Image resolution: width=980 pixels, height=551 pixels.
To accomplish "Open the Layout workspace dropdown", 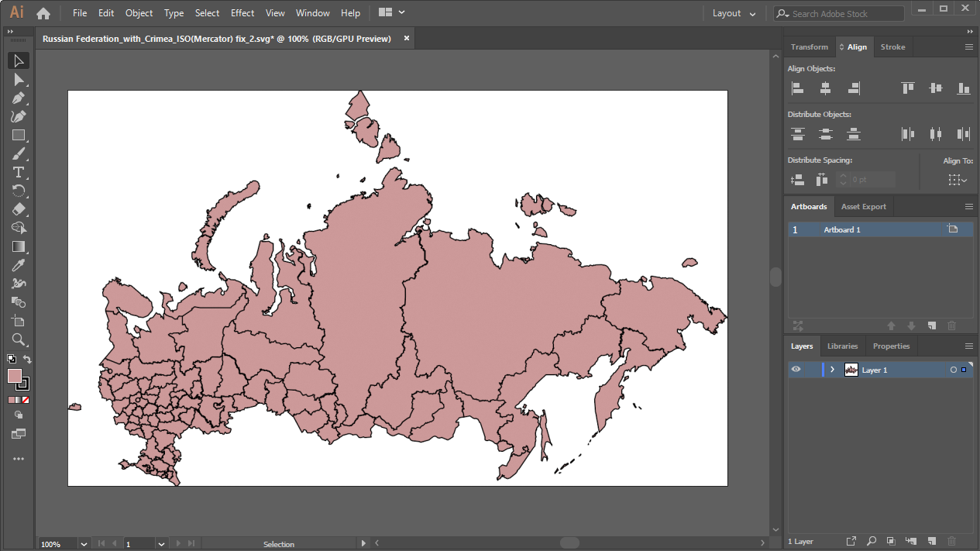I will (x=734, y=13).
